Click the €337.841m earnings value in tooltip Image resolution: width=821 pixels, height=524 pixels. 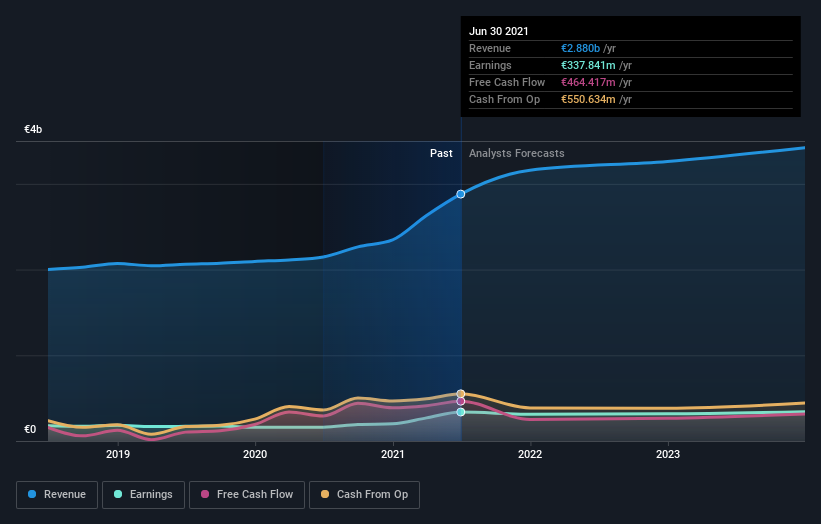coord(588,65)
